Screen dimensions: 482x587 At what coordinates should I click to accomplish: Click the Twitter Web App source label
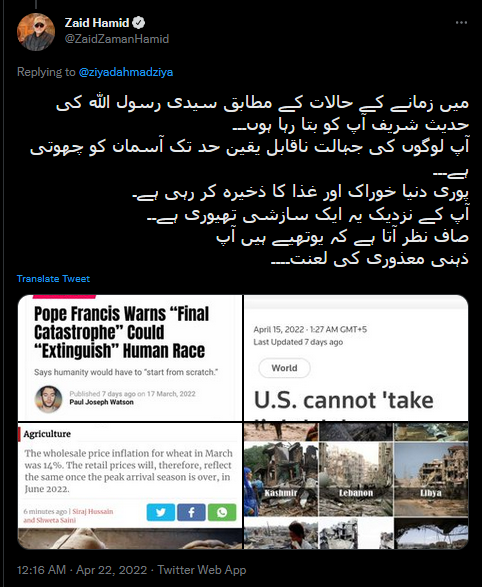202,570
